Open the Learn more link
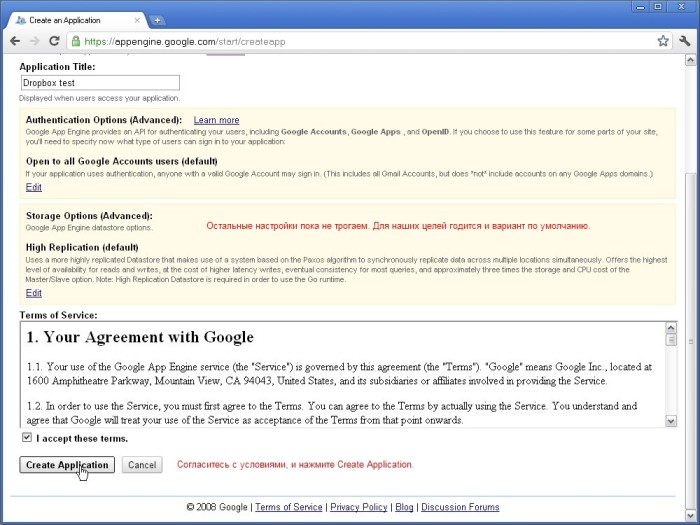This screenshot has width=700, height=525. (217, 120)
